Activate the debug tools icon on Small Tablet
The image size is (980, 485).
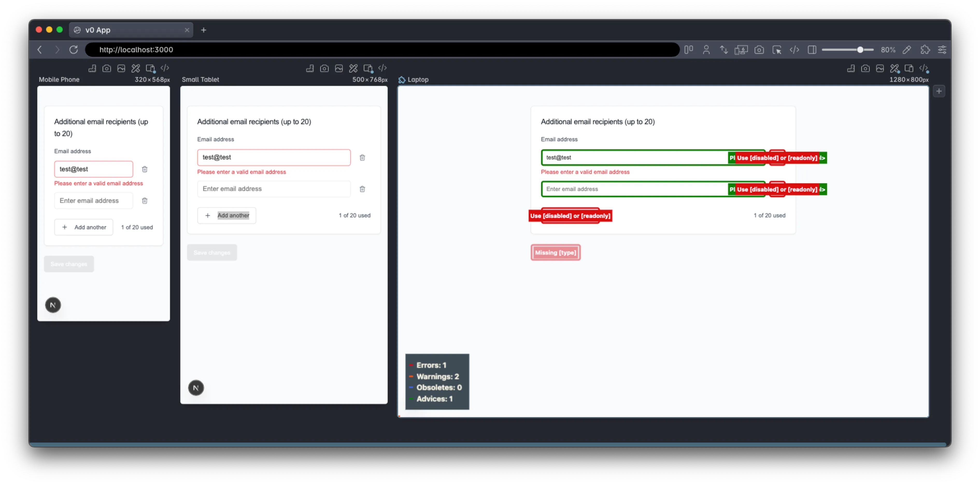(353, 68)
